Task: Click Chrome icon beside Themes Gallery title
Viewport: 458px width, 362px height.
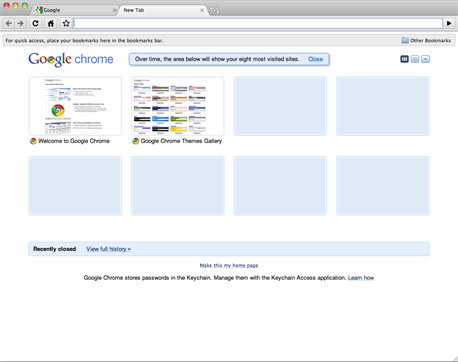Action: coord(136,141)
